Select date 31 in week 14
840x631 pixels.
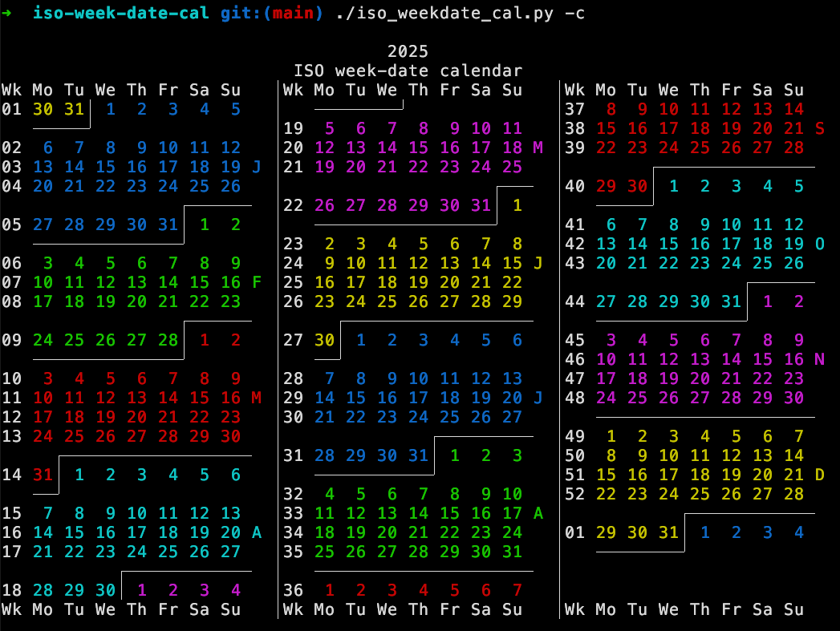[43, 475]
